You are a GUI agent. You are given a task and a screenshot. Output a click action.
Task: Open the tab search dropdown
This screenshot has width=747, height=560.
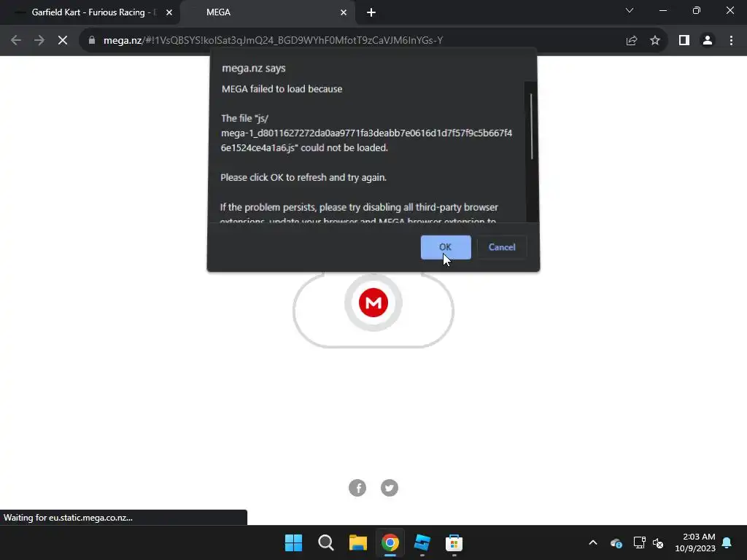point(630,10)
